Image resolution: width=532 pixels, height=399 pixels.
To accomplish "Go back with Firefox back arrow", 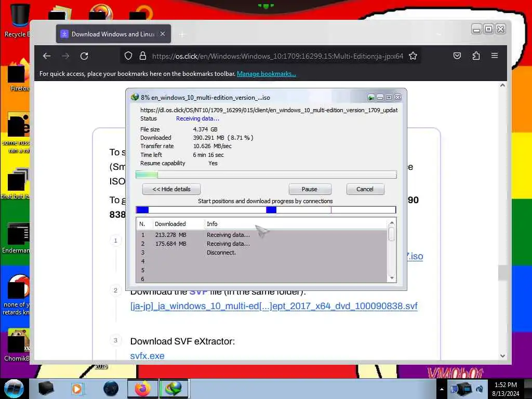I will tap(47, 56).
